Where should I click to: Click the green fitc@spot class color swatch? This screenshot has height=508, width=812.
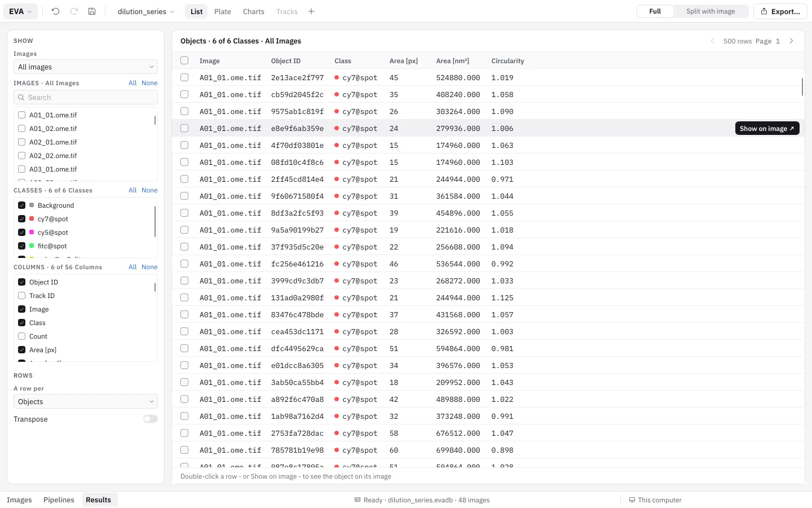coord(32,246)
